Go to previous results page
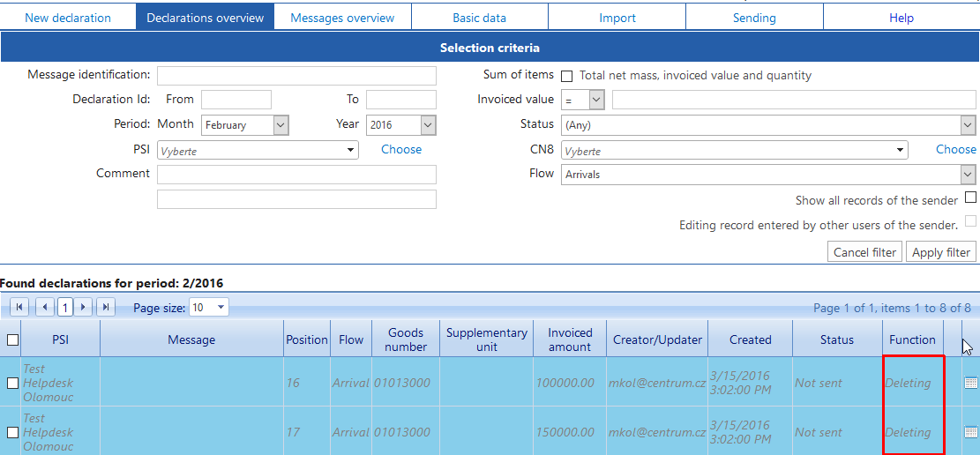 (x=45, y=307)
